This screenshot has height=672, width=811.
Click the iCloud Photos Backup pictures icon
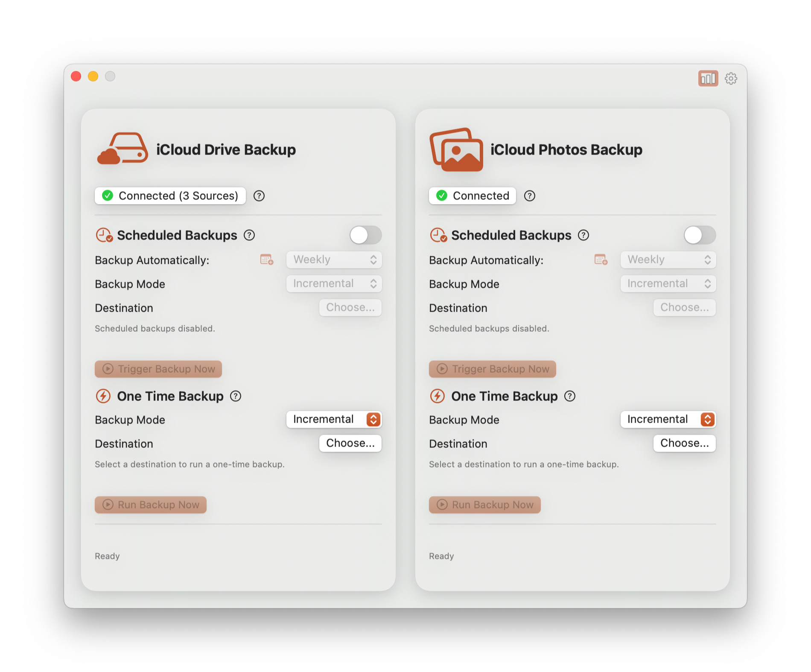tap(456, 149)
